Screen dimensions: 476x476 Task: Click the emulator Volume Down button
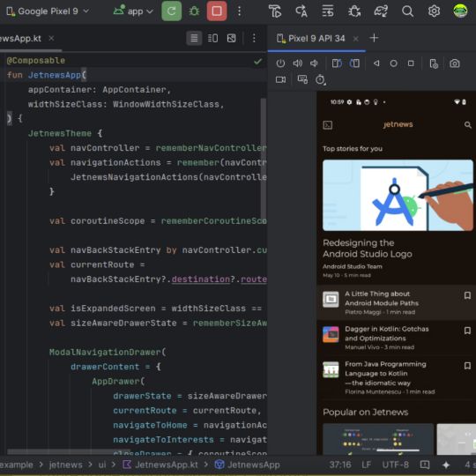(x=314, y=63)
